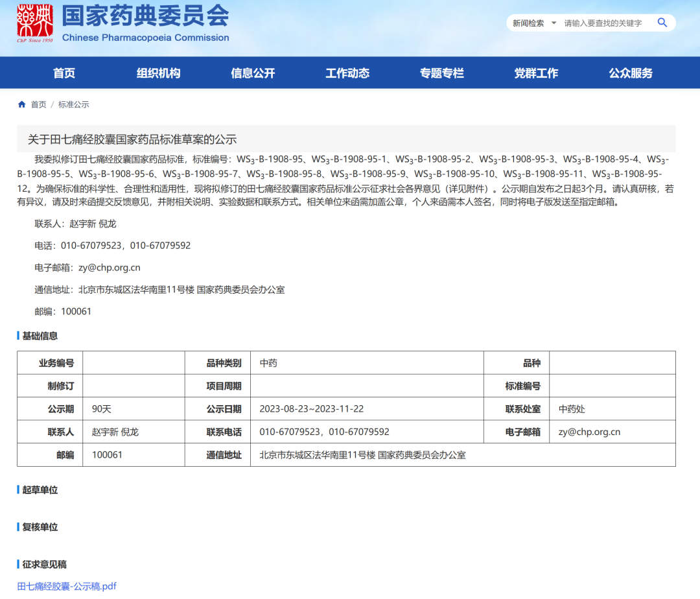Click the Chinese Pharmacopoeia Commission red seal logo
The height and width of the screenshot is (599, 700).
35,23
